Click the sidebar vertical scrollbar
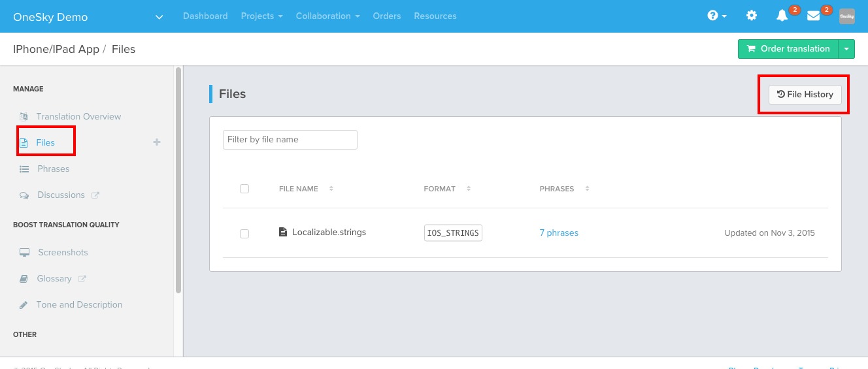868x369 pixels. 178,180
